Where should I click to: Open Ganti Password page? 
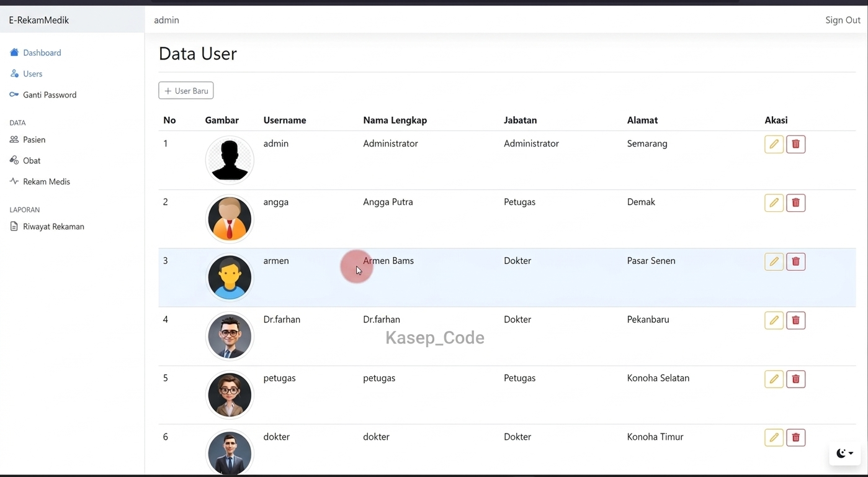tap(43, 95)
